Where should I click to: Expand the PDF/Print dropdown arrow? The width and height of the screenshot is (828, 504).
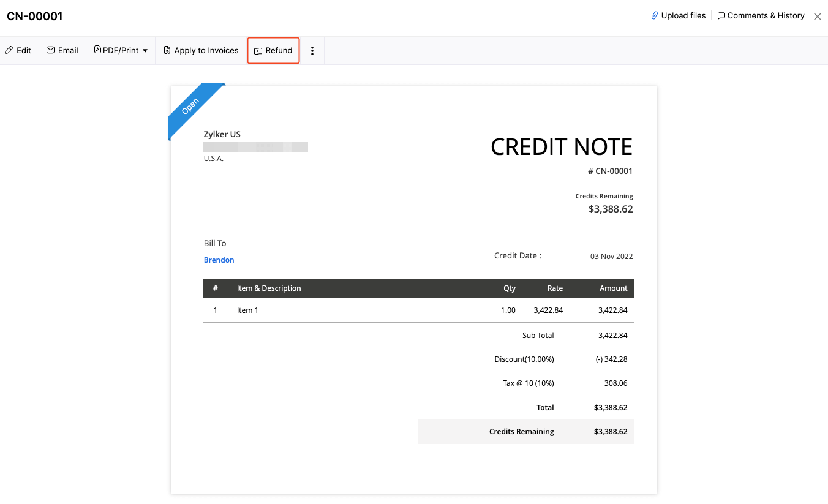[145, 51]
